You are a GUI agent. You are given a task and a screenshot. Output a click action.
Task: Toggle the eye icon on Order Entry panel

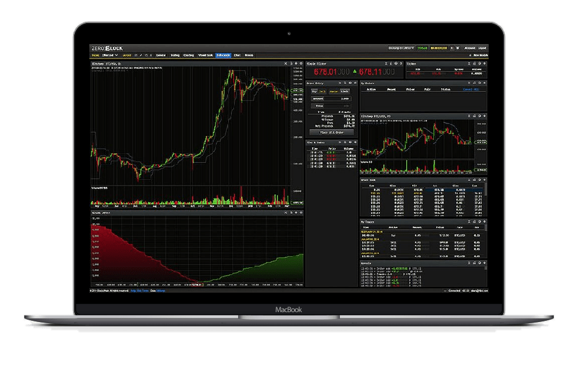point(350,83)
